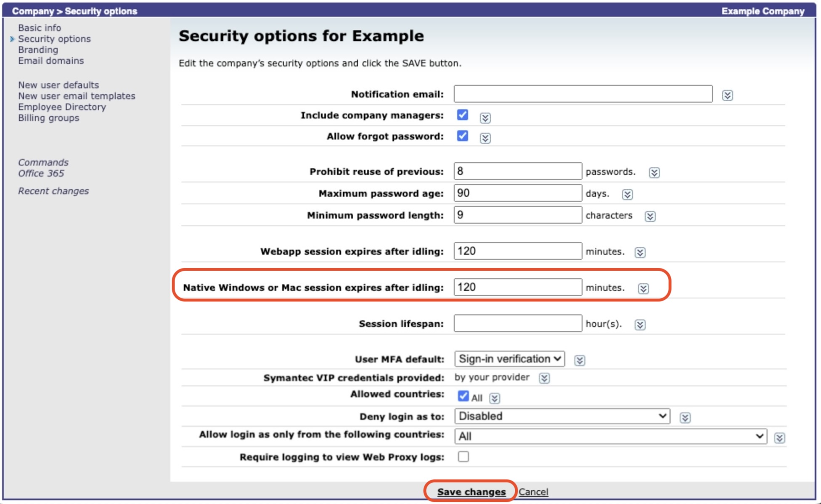Viewport: 821px width, 504px height.
Task: Click 'Example Company' text in header
Action: [x=763, y=11]
